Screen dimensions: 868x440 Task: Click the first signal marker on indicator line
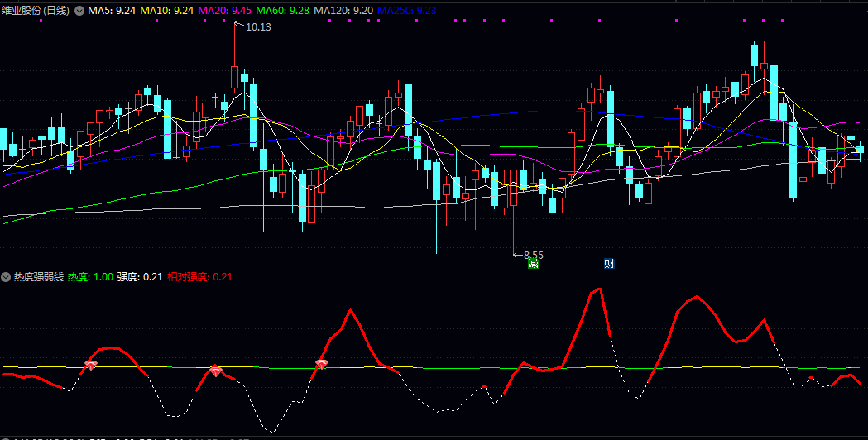pyautogui.click(x=90, y=365)
